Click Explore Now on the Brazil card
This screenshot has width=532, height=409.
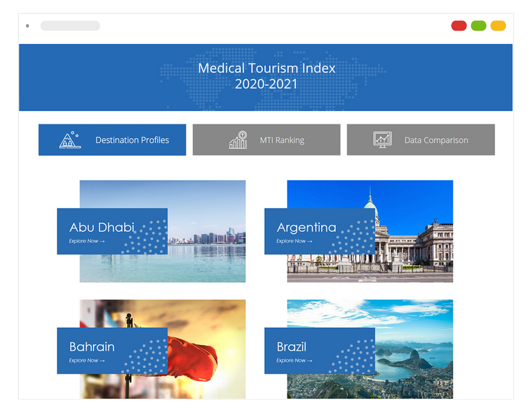tap(293, 360)
